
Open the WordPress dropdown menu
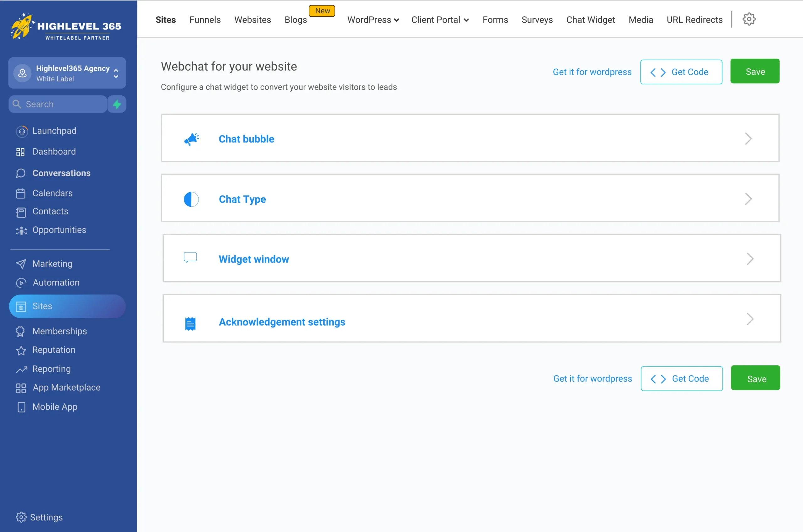373,20
